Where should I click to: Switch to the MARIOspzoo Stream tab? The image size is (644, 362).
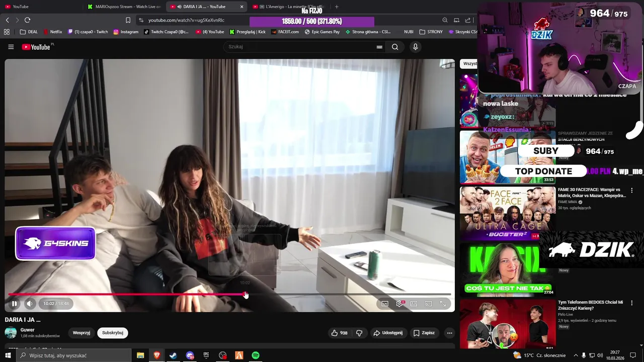tap(124, 7)
